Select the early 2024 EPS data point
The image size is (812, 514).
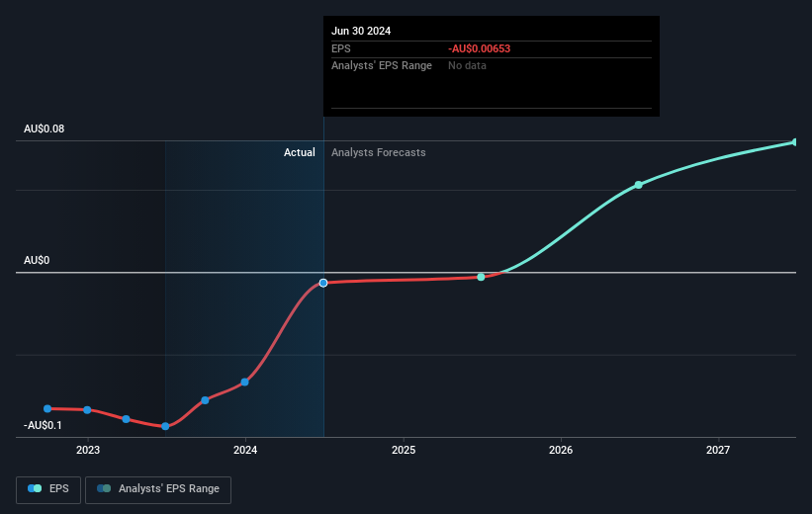[x=244, y=383]
